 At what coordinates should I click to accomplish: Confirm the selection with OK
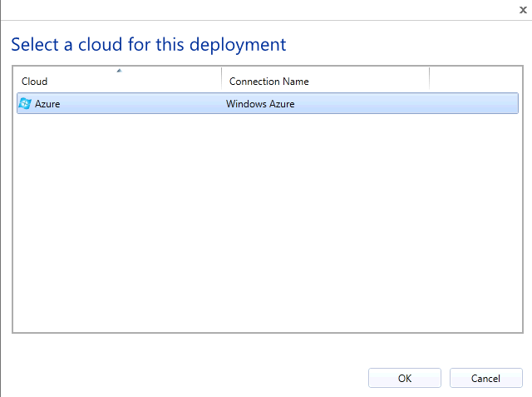405,378
